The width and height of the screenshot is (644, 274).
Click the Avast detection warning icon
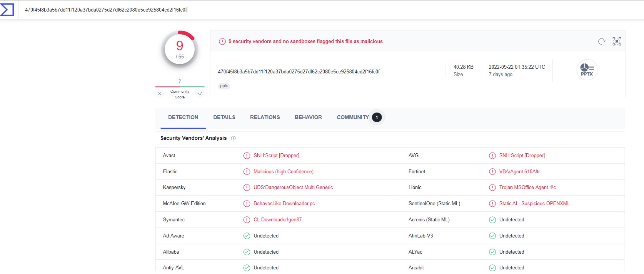(x=247, y=156)
